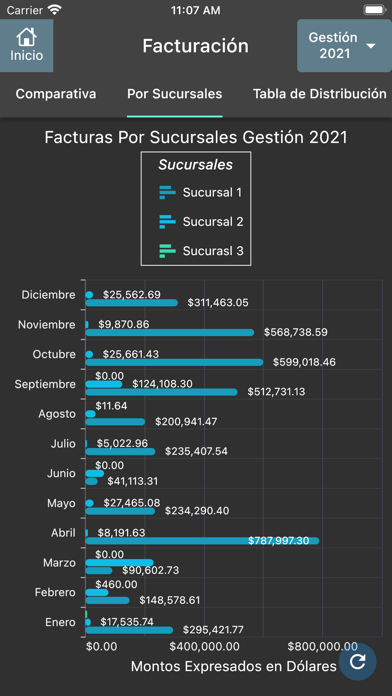Click the Wi-Fi icon in status bar

coord(55,9)
